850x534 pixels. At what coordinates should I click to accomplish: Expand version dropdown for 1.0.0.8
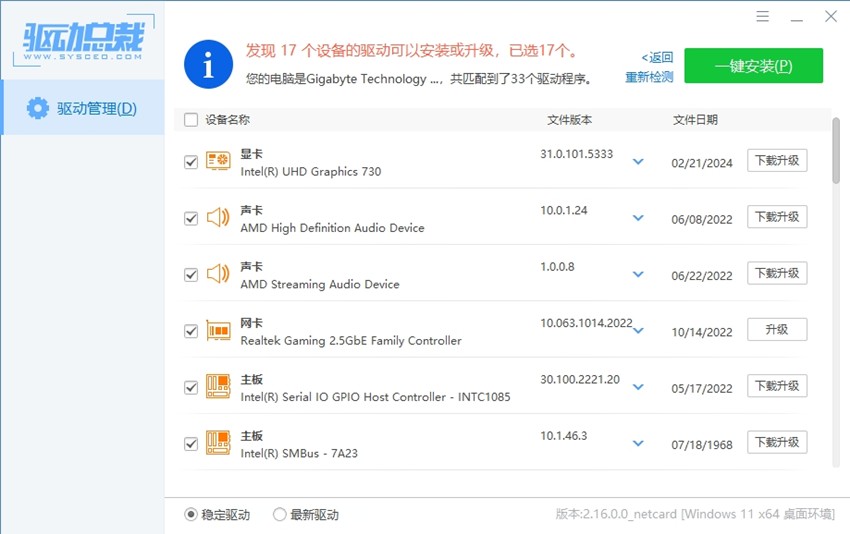(639, 274)
